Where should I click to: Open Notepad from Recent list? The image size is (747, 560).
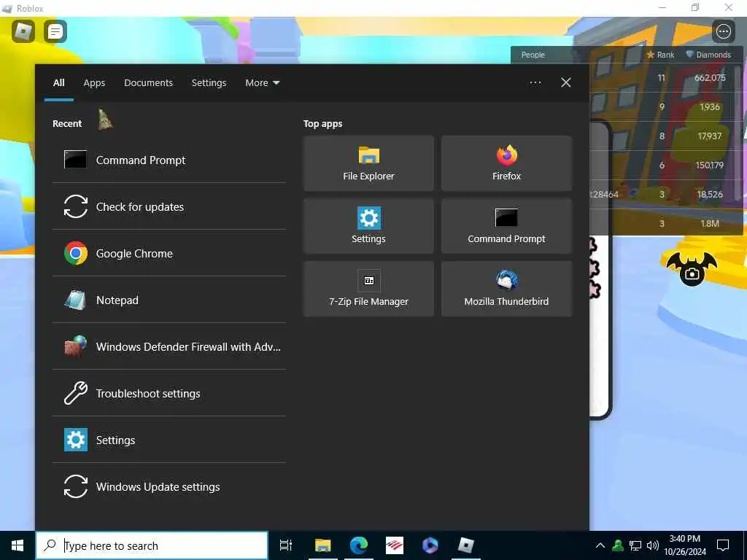(169, 300)
